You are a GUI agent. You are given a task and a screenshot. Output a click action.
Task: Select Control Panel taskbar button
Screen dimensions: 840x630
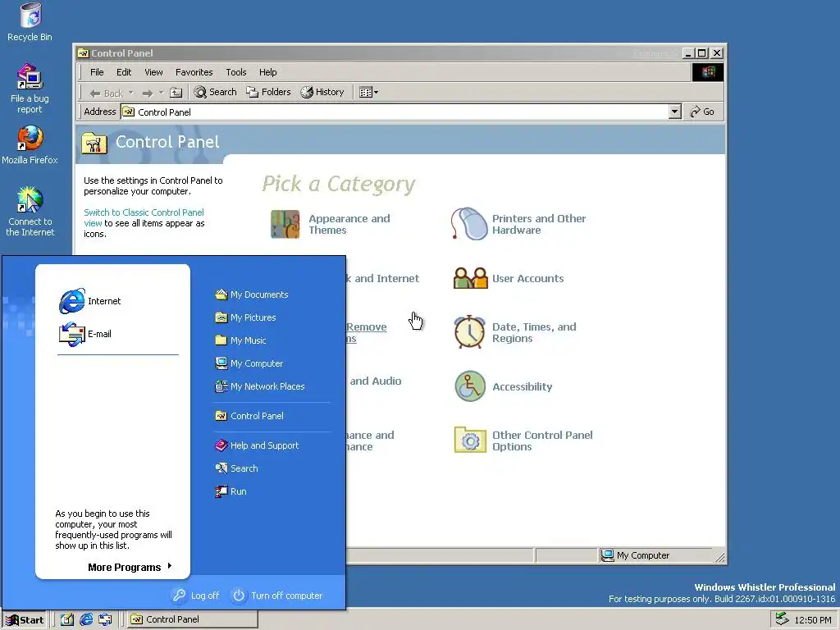(193, 620)
